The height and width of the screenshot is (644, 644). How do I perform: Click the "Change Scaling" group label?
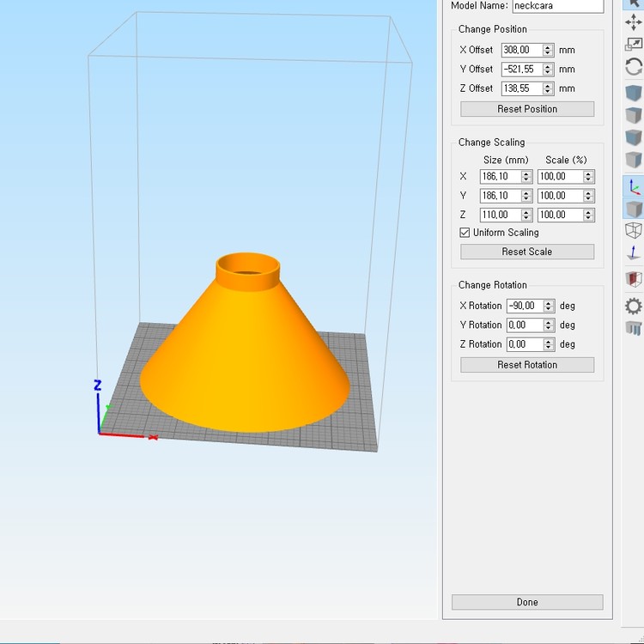(x=492, y=142)
